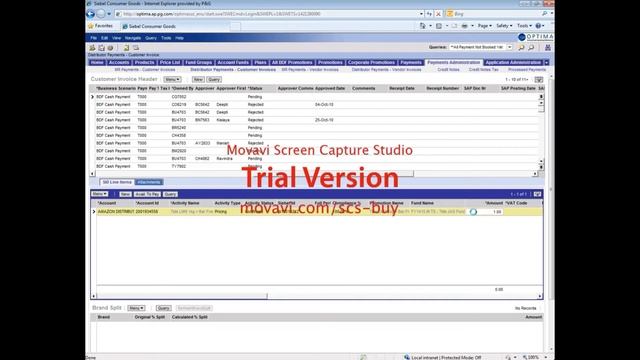The image size is (640, 360).
Task: Click the Customer Invoice Header form toggle icon
Action: pos(539,80)
